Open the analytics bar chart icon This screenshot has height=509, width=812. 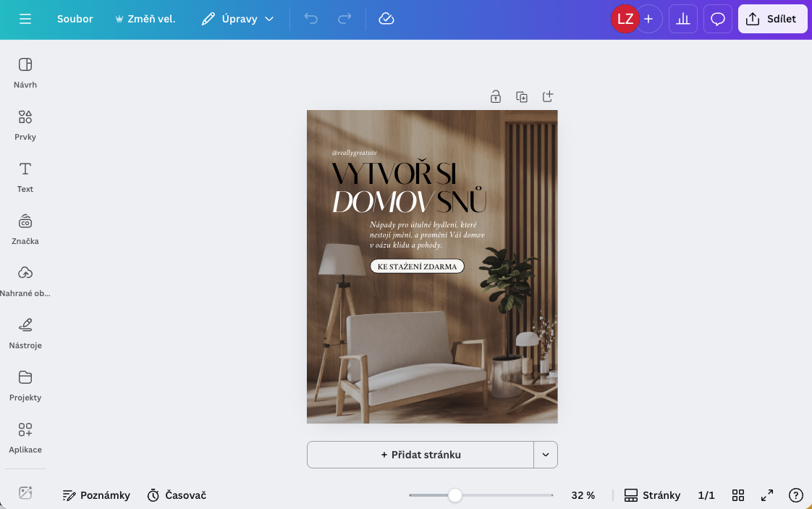coord(682,19)
